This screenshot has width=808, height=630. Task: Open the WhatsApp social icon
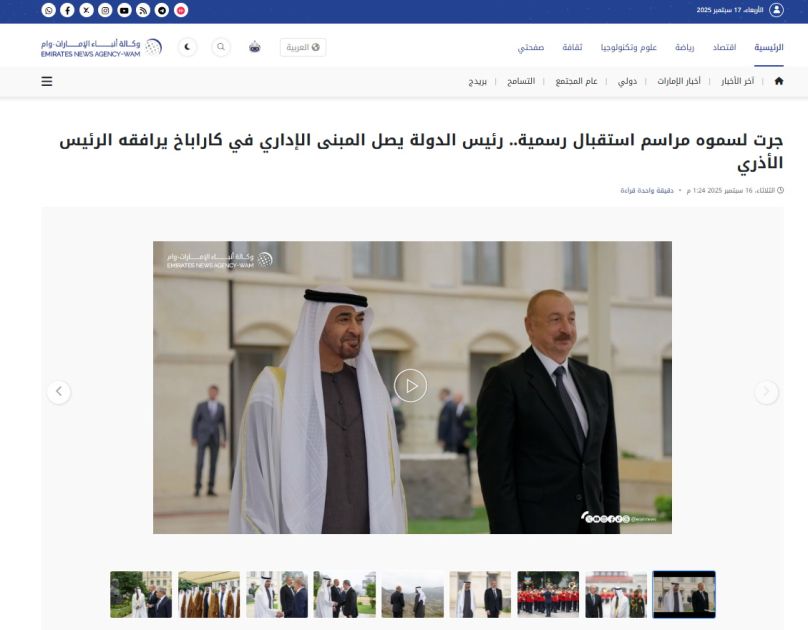point(48,10)
